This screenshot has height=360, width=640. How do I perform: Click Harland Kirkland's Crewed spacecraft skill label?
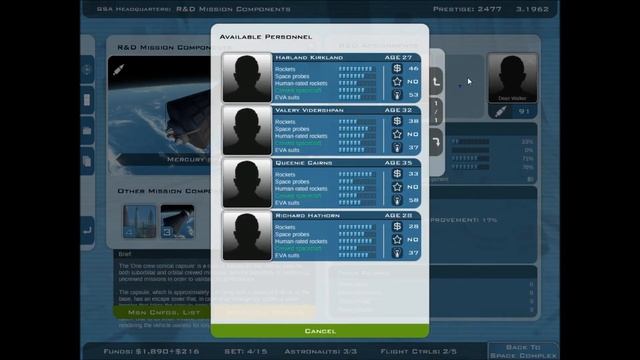tap(298, 90)
